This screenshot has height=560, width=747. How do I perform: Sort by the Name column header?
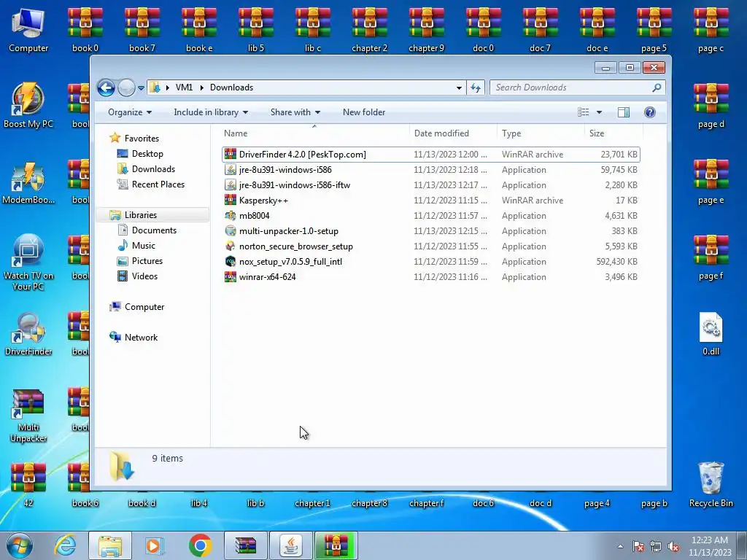[x=314, y=133]
